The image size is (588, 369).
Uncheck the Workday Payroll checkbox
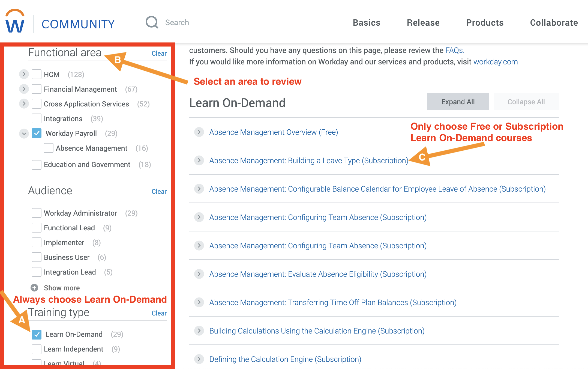point(37,133)
